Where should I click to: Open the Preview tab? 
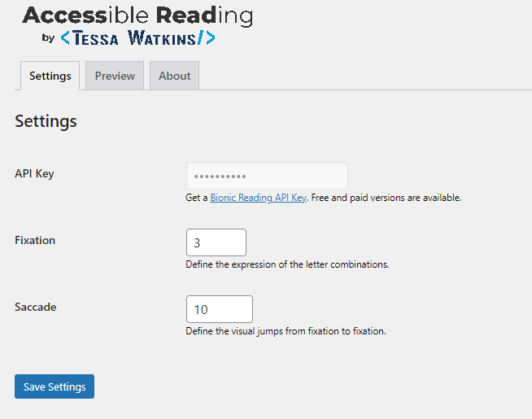click(x=115, y=76)
